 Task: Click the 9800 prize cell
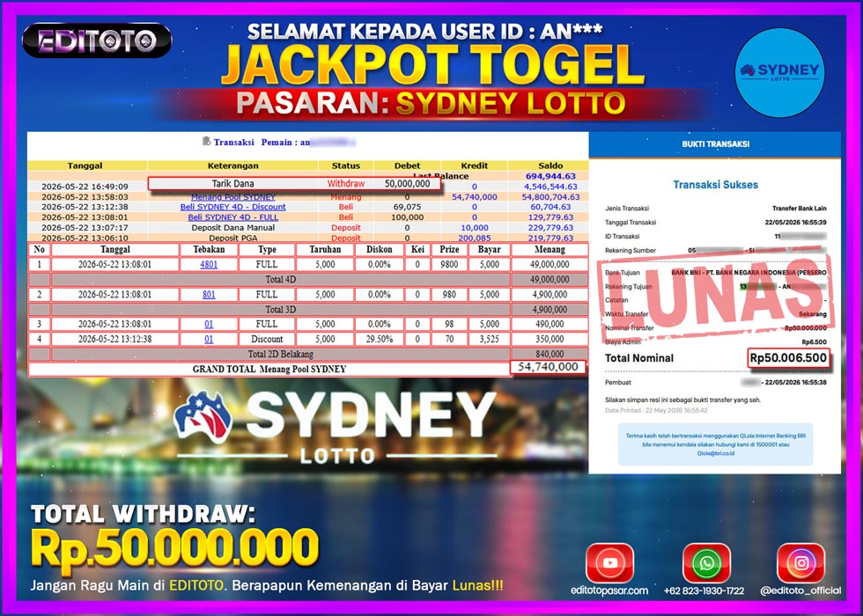coord(449,265)
